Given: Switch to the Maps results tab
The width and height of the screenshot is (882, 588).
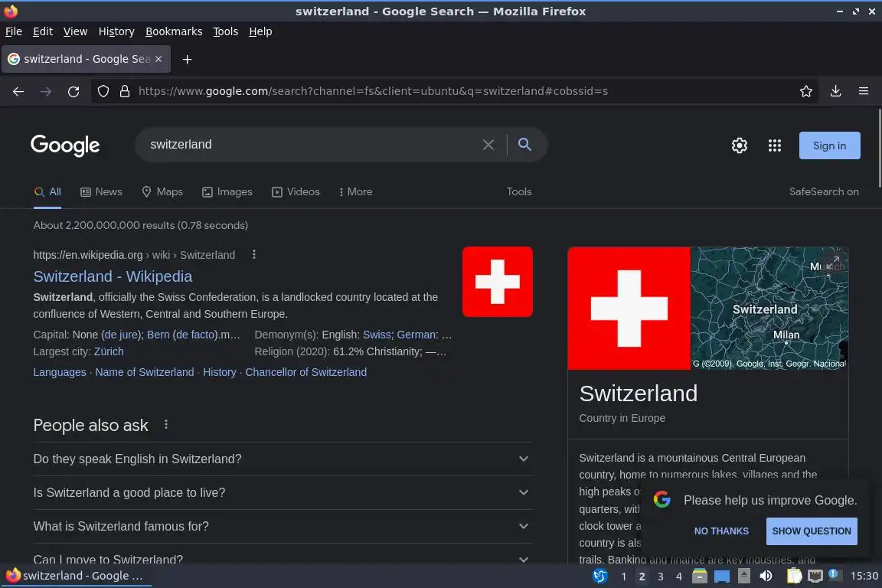Looking at the screenshot, I should pyautogui.click(x=162, y=192).
